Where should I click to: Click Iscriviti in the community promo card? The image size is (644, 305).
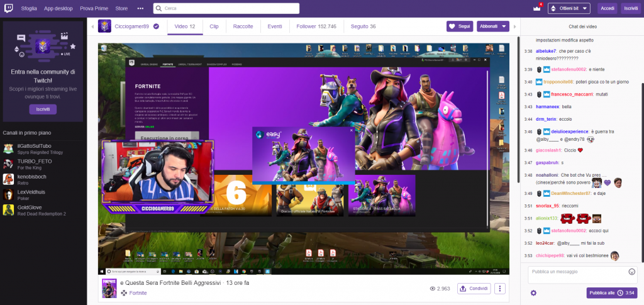tap(43, 109)
